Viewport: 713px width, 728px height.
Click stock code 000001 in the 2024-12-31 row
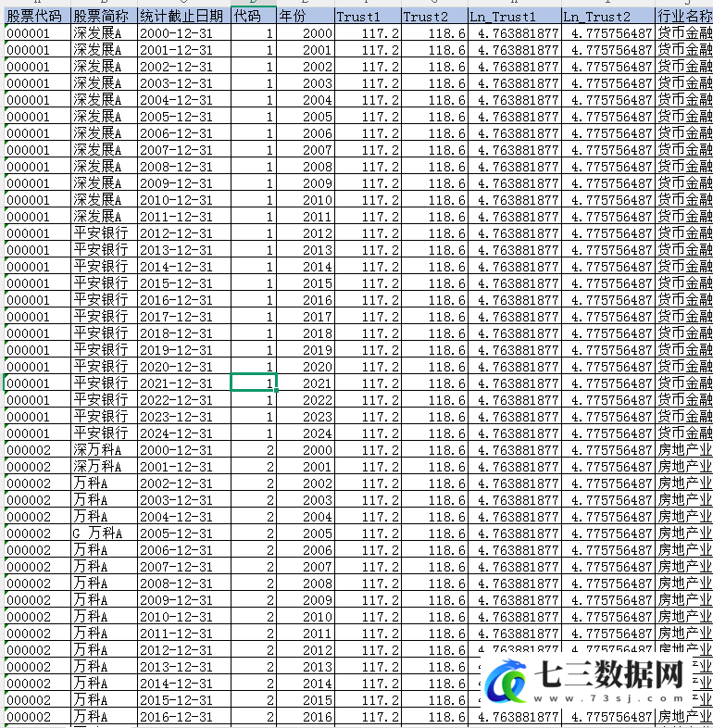pos(38,433)
